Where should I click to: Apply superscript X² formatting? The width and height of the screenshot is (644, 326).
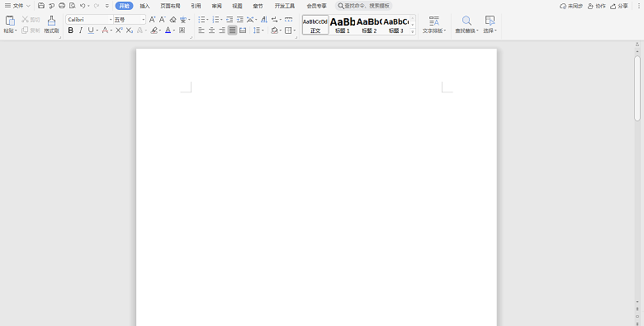pyautogui.click(x=119, y=30)
